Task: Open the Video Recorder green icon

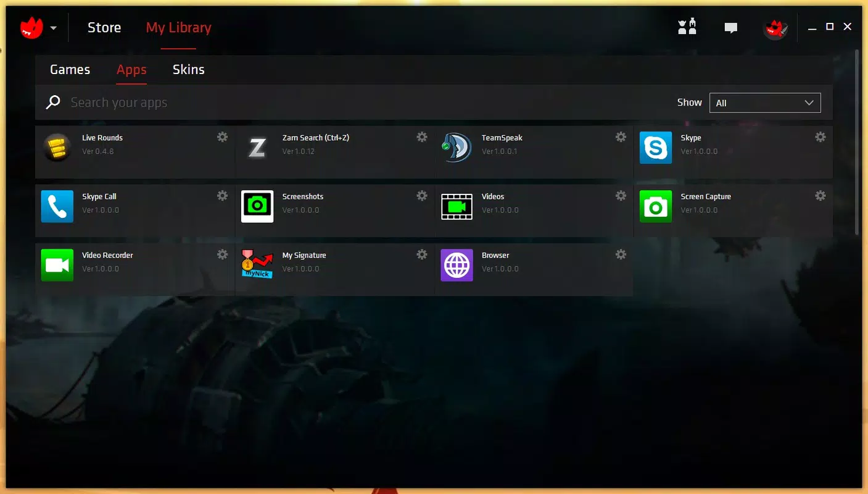Action: point(57,265)
